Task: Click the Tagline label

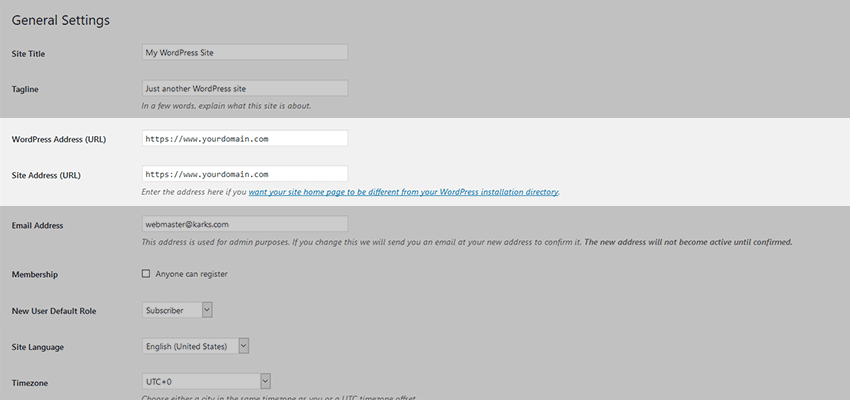Action: point(25,89)
